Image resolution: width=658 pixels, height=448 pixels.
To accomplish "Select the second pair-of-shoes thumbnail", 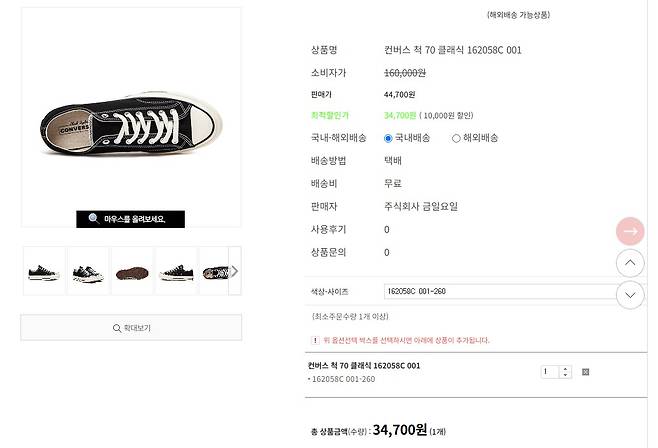I will click(x=88, y=271).
